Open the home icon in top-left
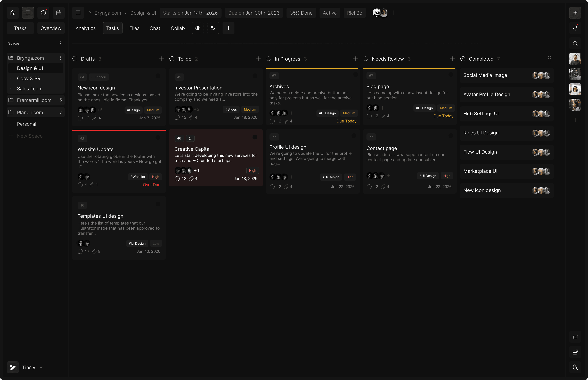Image resolution: width=588 pixels, height=380 pixels. (x=13, y=13)
